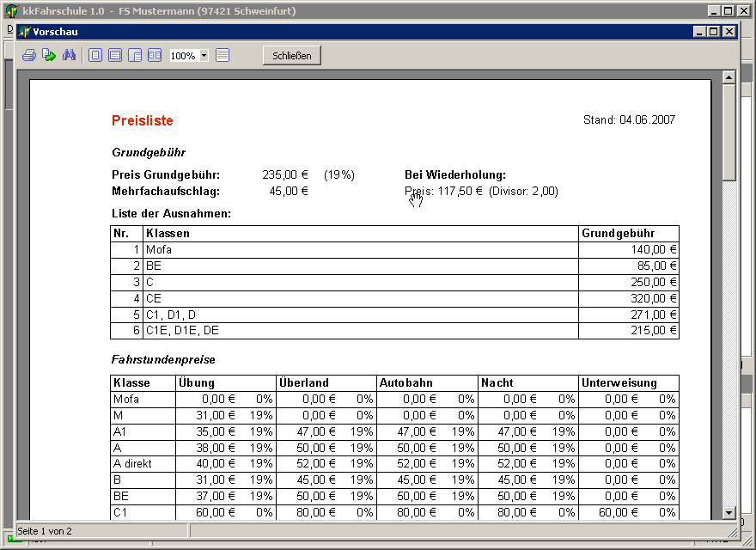The height and width of the screenshot is (550, 756).
Task: Select the two-page side-by-side view icon
Action: click(x=155, y=55)
